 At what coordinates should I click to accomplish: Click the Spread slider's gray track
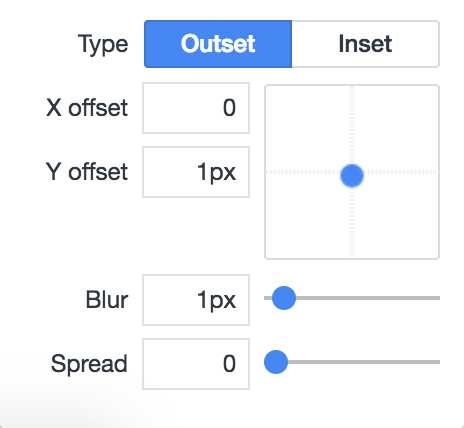[363, 362]
